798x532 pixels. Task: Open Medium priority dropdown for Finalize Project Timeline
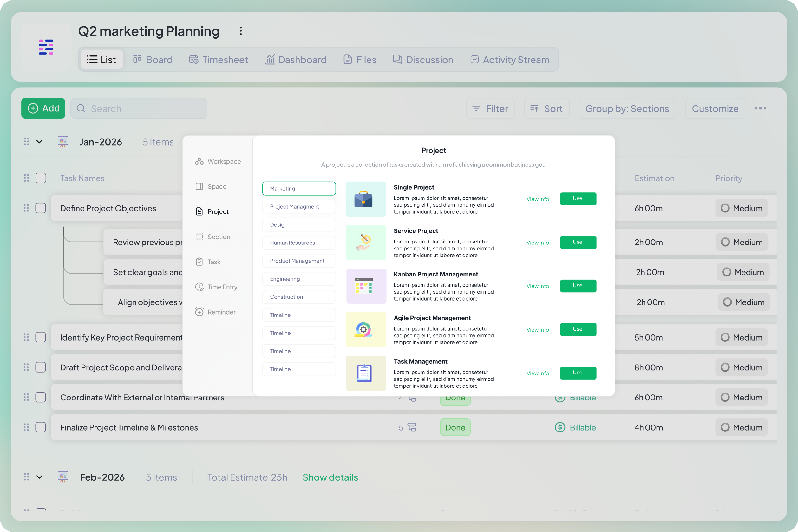(x=741, y=427)
